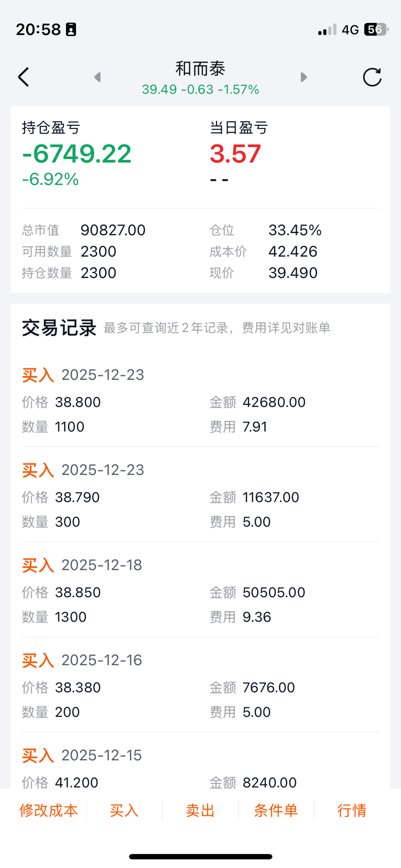This screenshot has height=868, width=401.
Task: Switch to previous stock with left triangle
Action: 98,77
